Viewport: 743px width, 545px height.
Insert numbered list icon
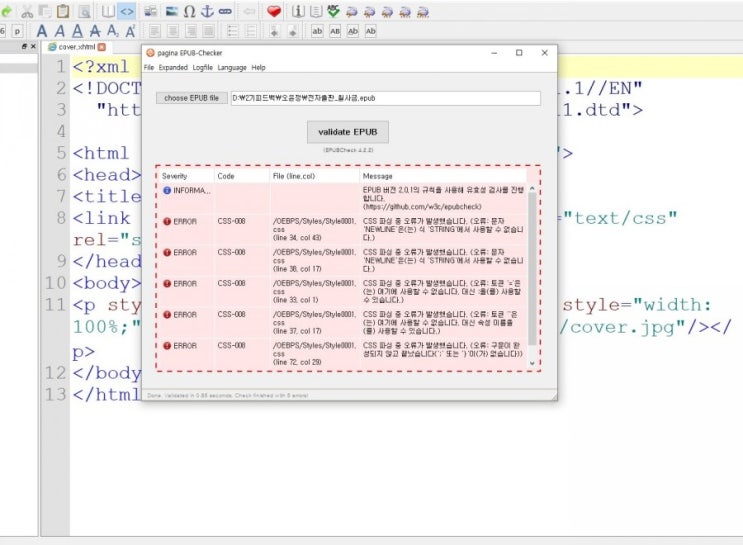pyautogui.click(x=251, y=31)
